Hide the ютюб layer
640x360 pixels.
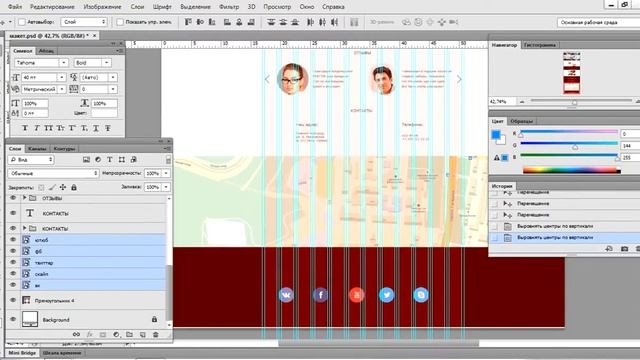point(13,240)
